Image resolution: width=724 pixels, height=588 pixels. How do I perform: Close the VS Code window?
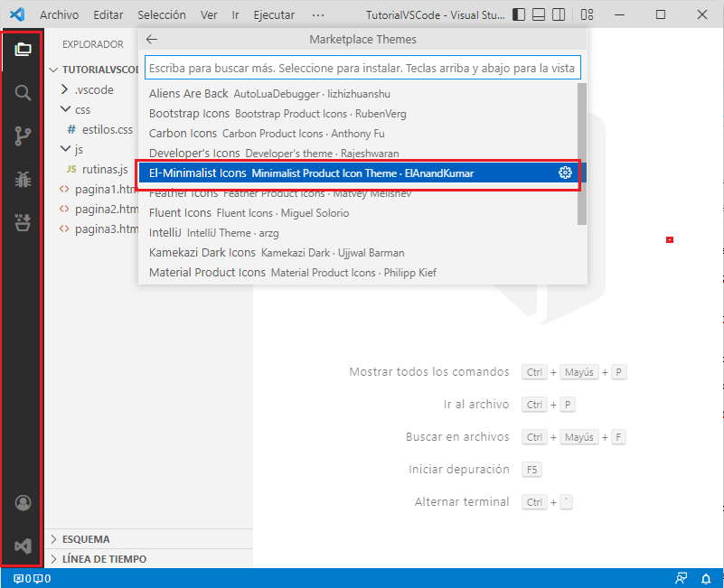(x=701, y=14)
